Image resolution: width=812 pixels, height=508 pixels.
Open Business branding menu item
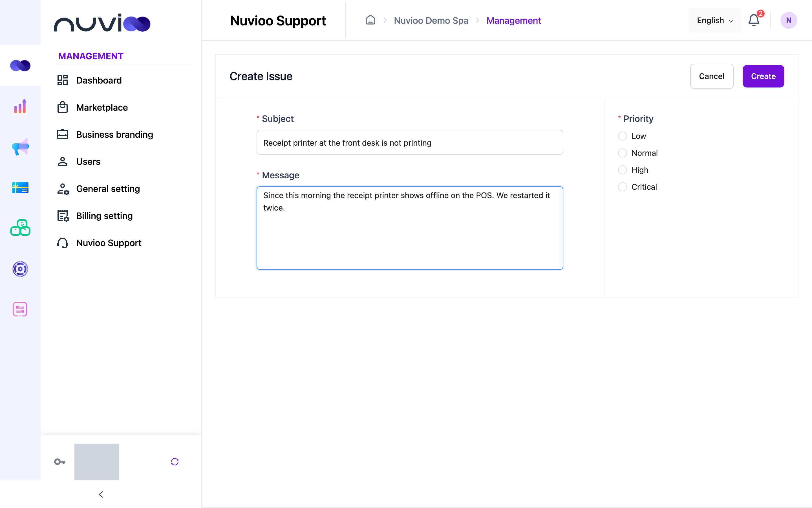point(114,134)
